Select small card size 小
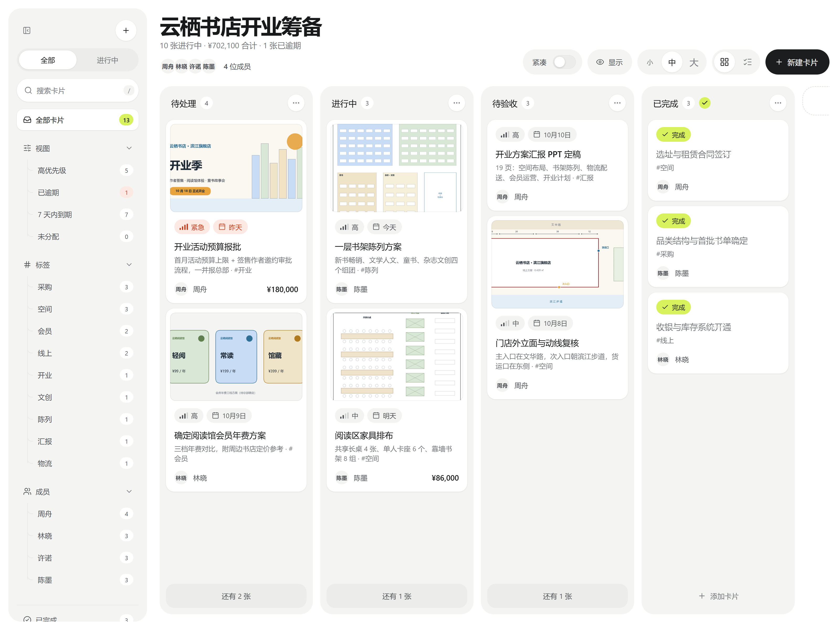Image resolution: width=840 pixels, height=630 pixels. (650, 62)
